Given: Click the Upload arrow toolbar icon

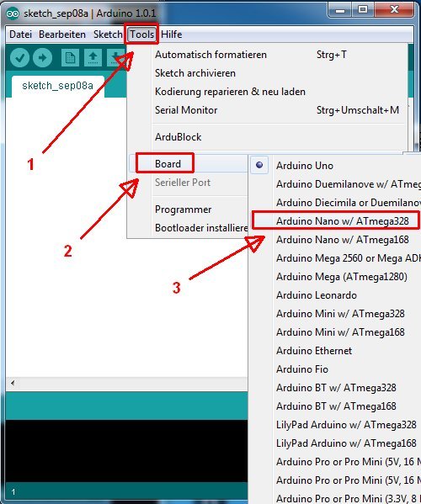Looking at the screenshot, I should [42, 58].
